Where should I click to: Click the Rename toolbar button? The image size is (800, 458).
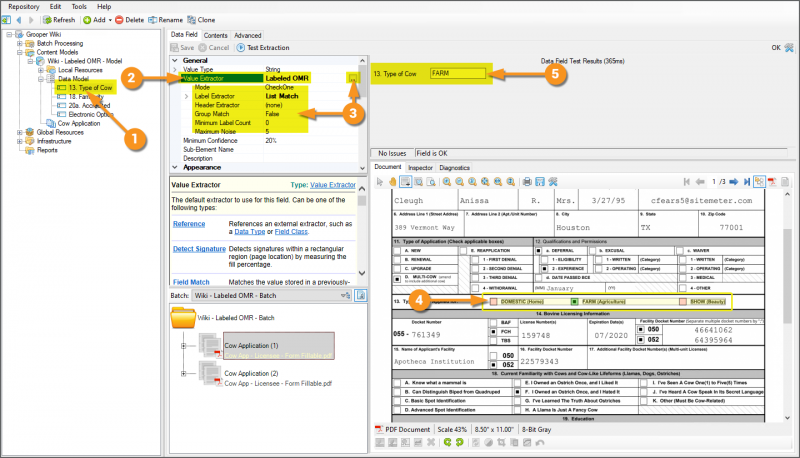[165, 20]
